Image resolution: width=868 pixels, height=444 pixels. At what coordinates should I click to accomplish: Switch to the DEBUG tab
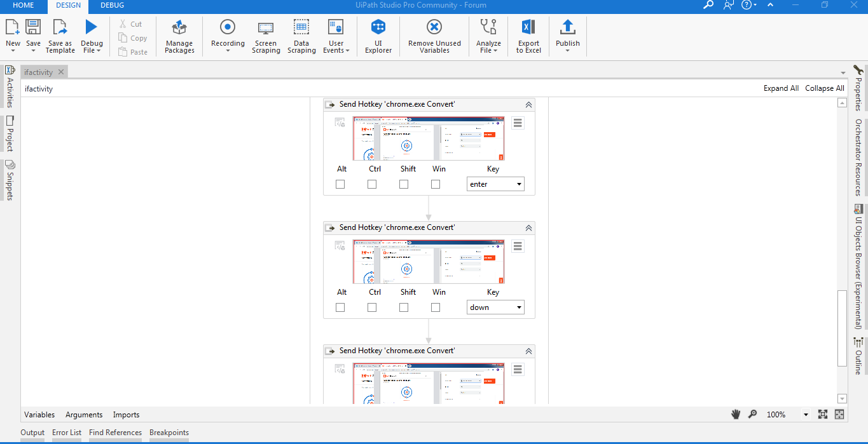(x=112, y=5)
